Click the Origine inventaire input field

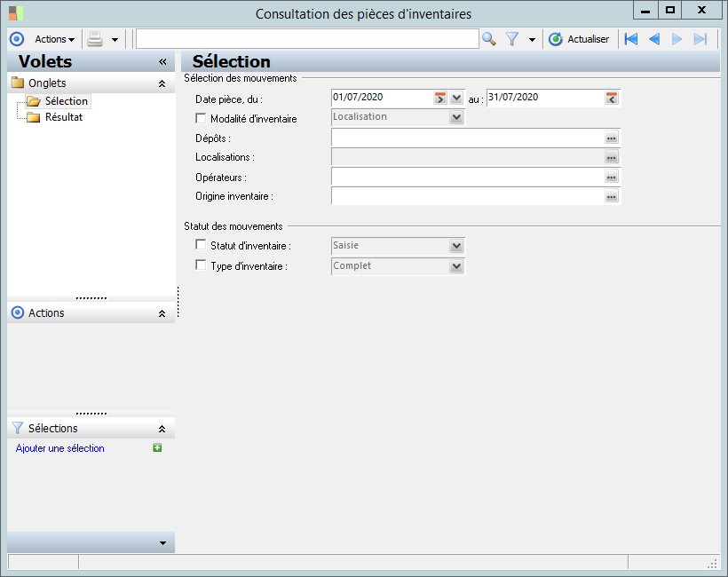(x=468, y=196)
